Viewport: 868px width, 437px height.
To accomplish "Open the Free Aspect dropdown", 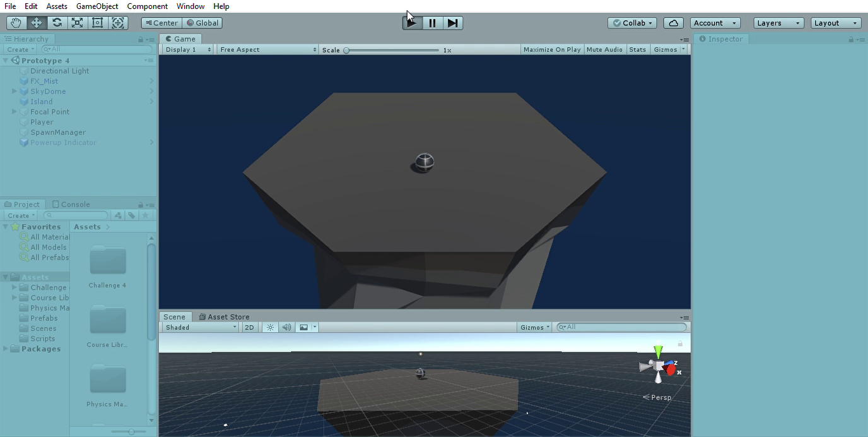I will [x=267, y=49].
